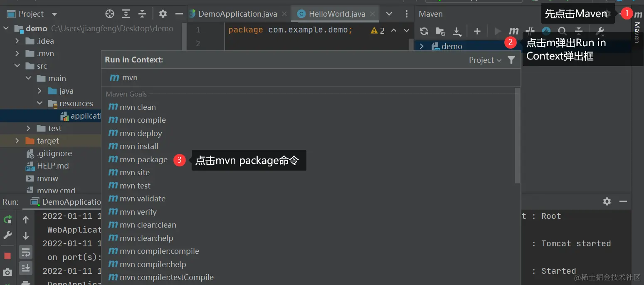Toggle soft-wrap in Run console
644x285 pixels.
[x=26, y=252]
